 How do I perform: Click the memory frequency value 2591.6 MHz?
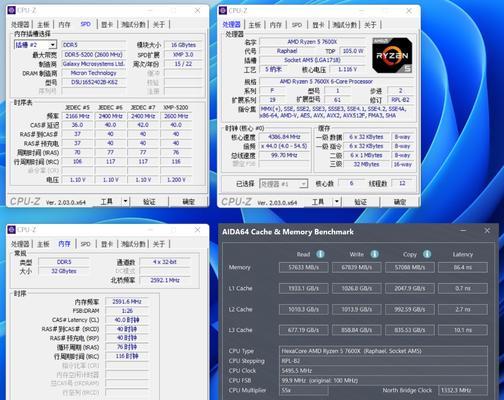tap(127, 301)
